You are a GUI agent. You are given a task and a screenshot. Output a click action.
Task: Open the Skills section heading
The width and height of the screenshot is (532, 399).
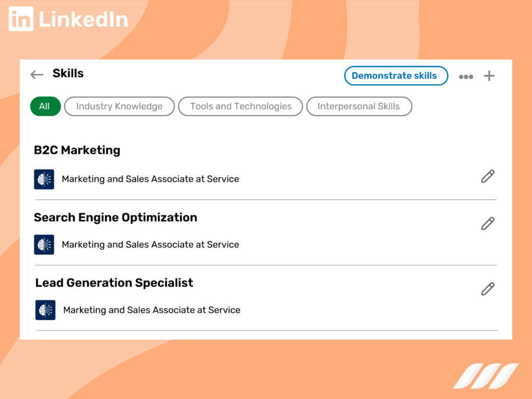pos(68,73)
